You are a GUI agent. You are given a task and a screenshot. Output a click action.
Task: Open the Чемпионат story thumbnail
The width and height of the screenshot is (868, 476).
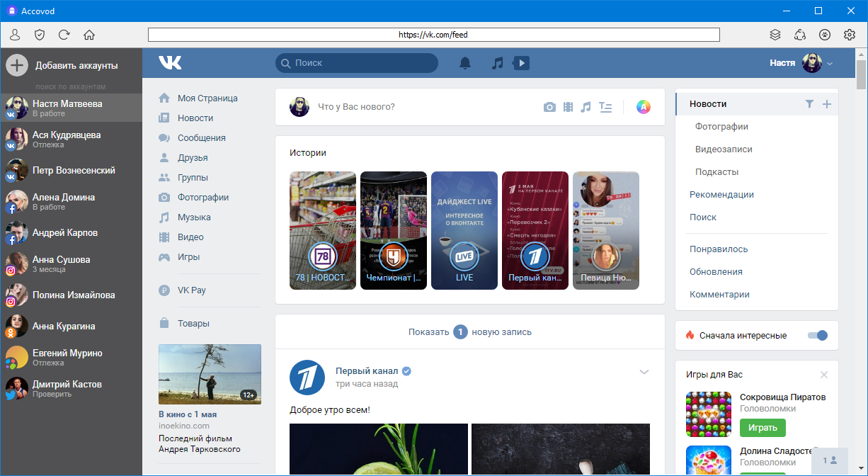click(x=394, y=230)
